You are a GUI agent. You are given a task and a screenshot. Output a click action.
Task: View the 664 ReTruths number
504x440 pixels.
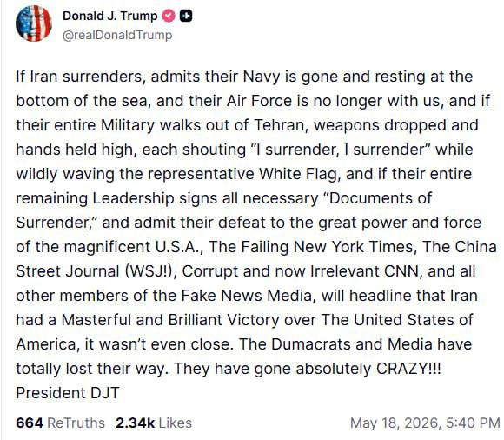tap(30, 423)
